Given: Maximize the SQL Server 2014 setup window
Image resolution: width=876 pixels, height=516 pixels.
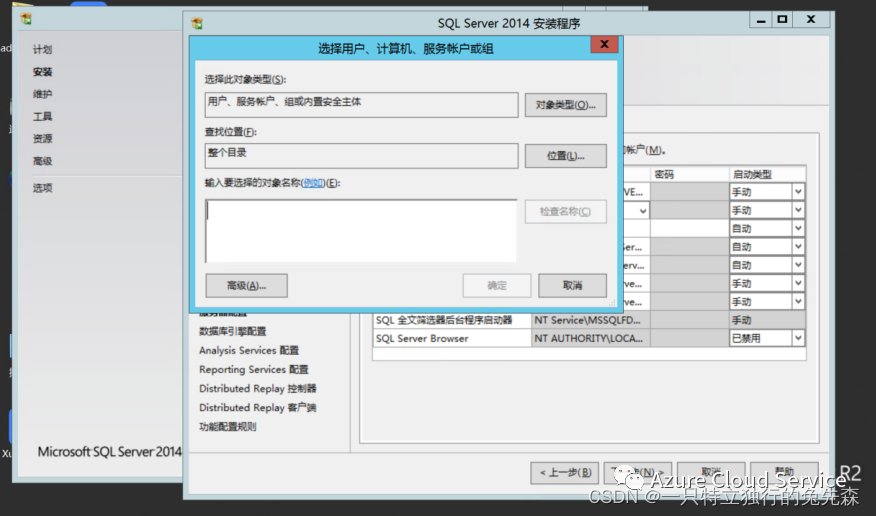Looking at the screenshot, I should (x=782, y=20).
